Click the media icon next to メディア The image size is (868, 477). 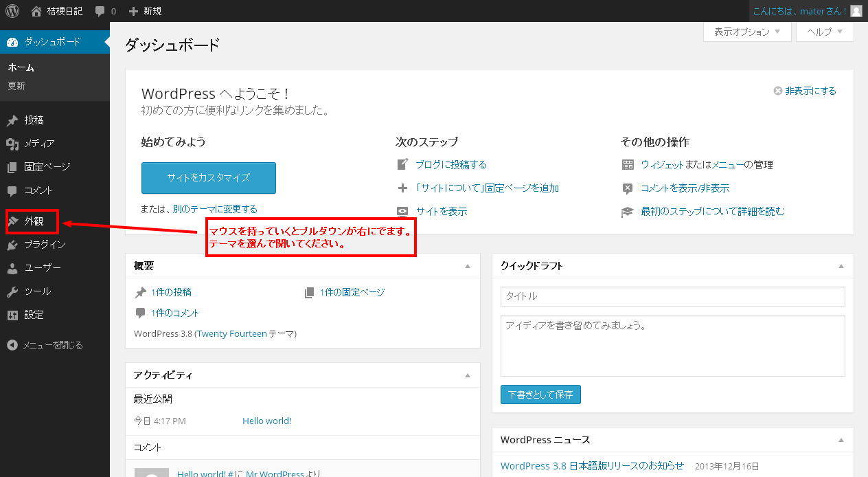pos(12,144)
